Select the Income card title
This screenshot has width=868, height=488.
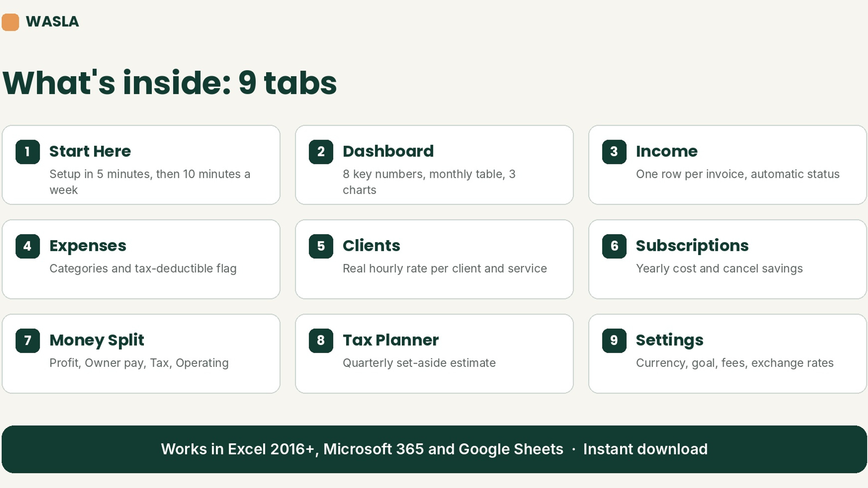point(667,151)
